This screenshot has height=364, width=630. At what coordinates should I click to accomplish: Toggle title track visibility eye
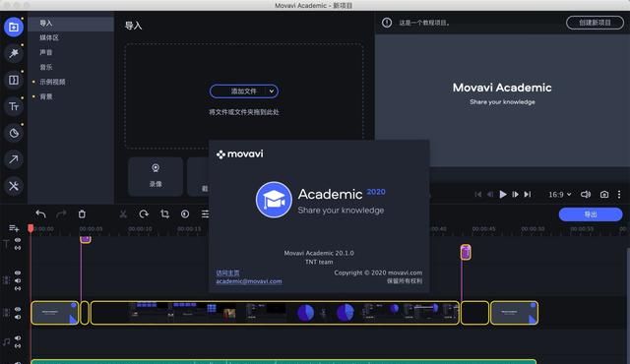point(18,240)
